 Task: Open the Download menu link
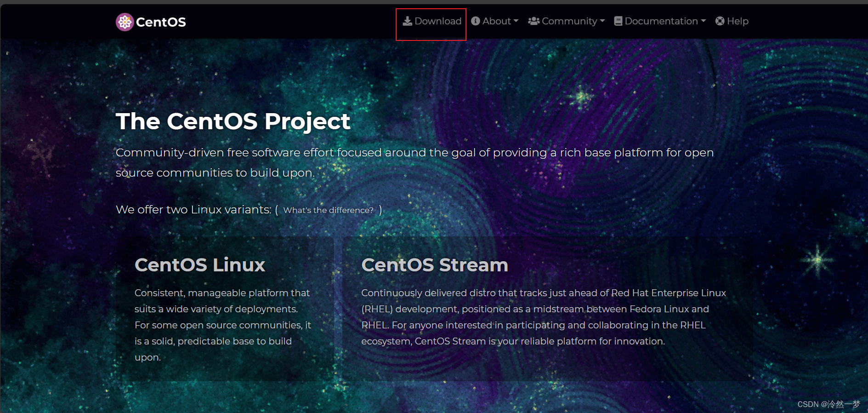point(432,21)
